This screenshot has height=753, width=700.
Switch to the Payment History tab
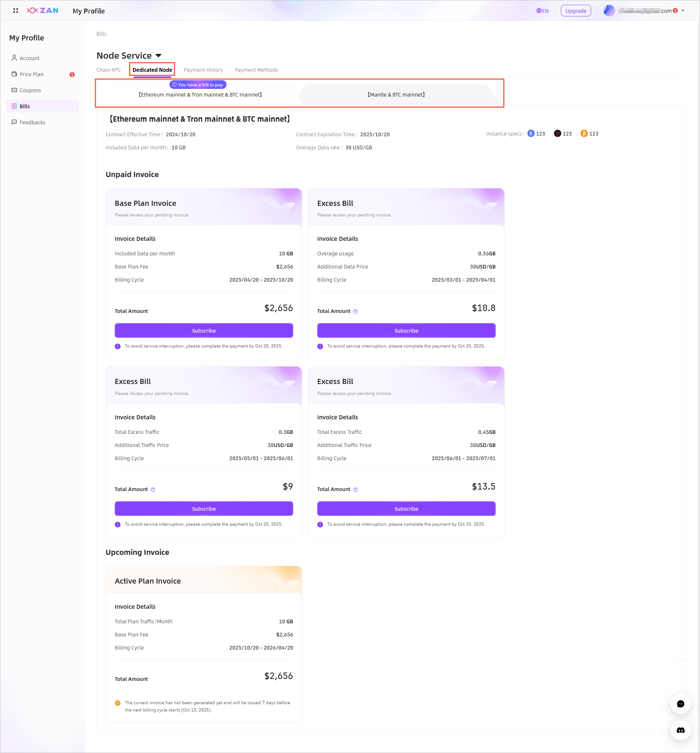203,70
